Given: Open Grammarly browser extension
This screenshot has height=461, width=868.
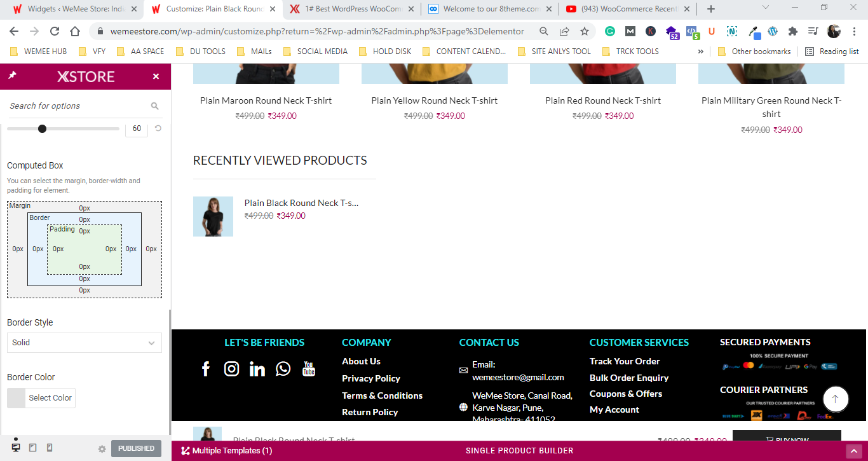Looking at the screenshot, I should [610, 31].
